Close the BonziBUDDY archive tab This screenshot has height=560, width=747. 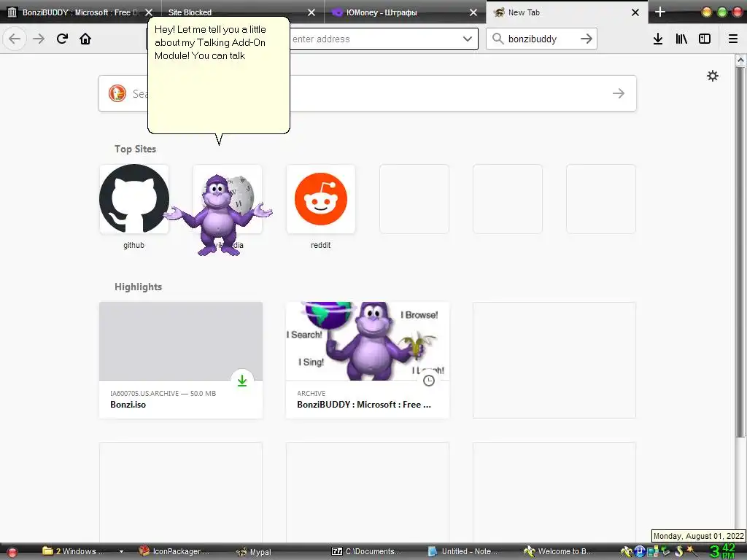coord(149,12)
